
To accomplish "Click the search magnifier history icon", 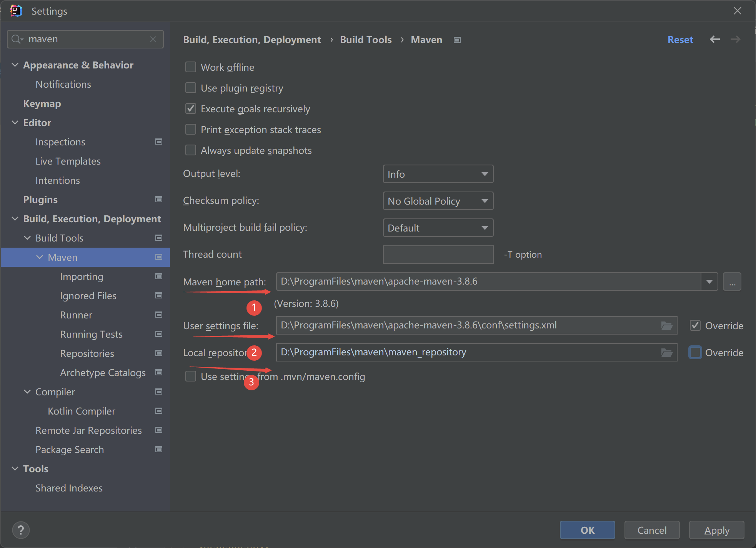I will point(17,39).
